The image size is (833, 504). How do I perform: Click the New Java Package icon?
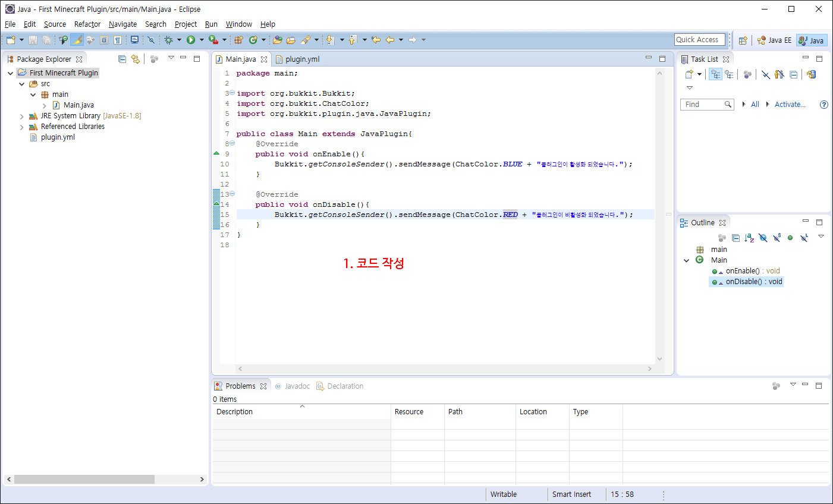(238, 40)
